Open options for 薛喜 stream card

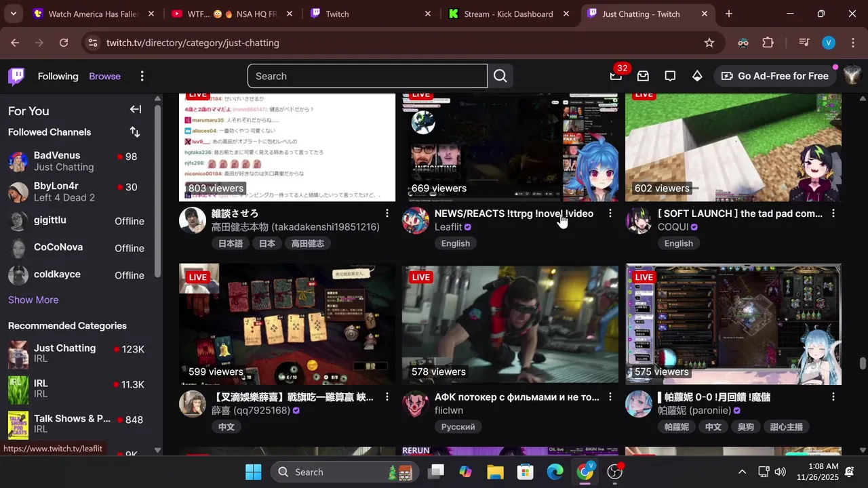click(x=387, y=397)
